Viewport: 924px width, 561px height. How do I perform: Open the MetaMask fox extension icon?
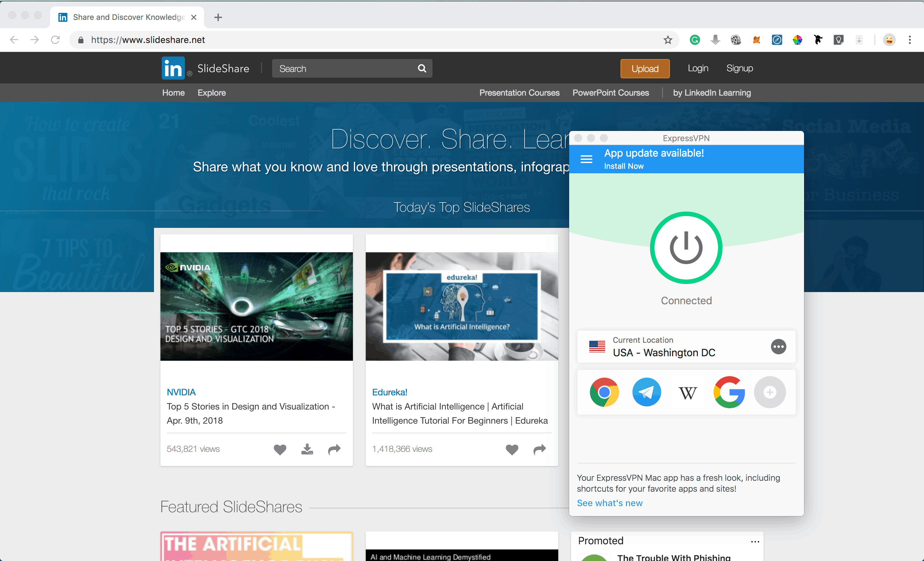point(757,40)
